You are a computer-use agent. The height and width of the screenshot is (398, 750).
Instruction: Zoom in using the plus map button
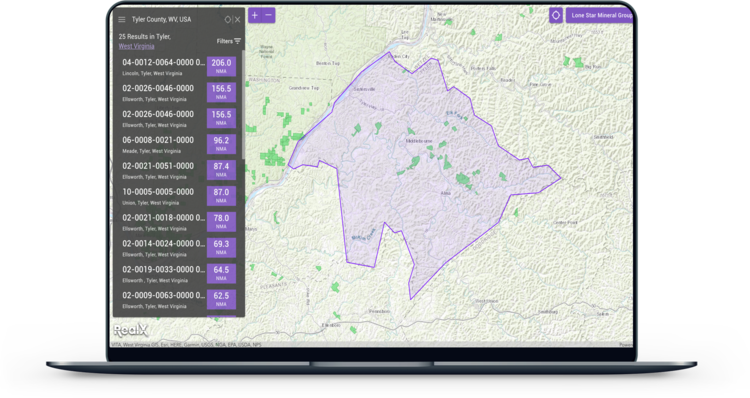click(255, 15)
